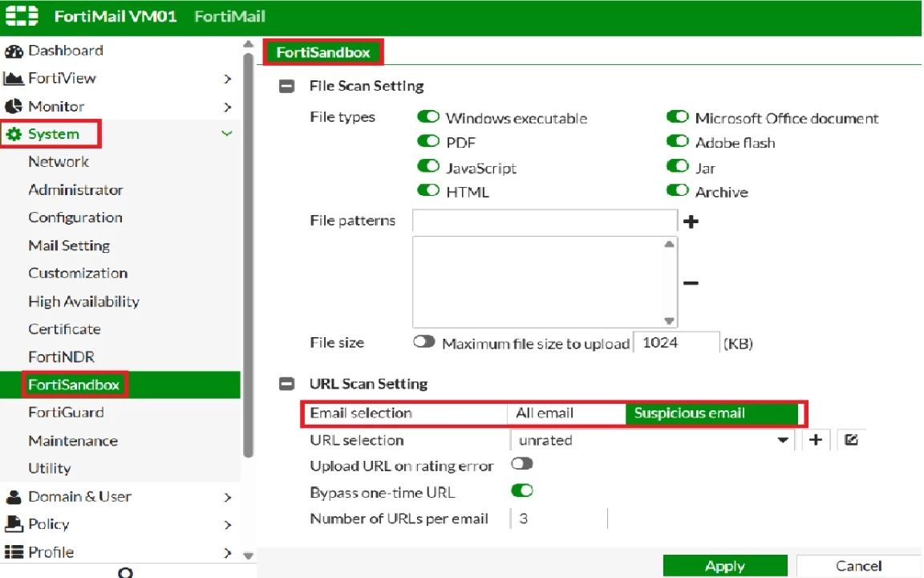This screenshot has height=578, width=924.
Task: Click the FortiMail VM01 header title
Action: tap(115, 16)
